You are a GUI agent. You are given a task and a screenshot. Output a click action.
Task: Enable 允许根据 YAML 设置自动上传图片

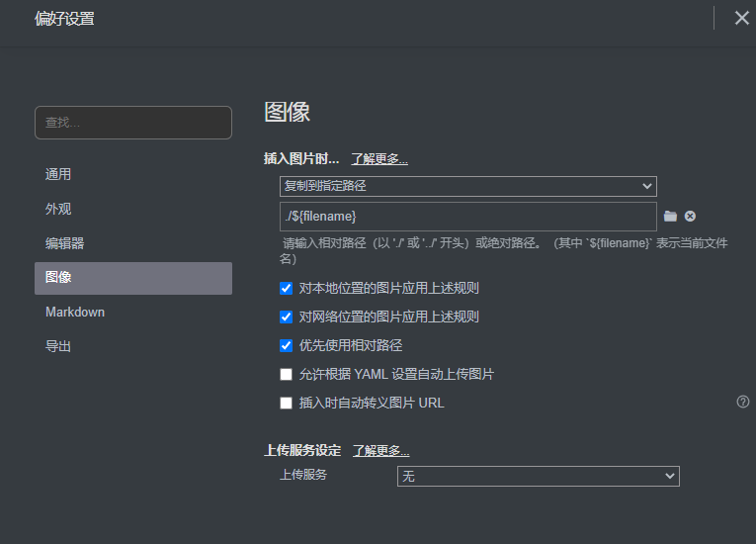point(287,375)
